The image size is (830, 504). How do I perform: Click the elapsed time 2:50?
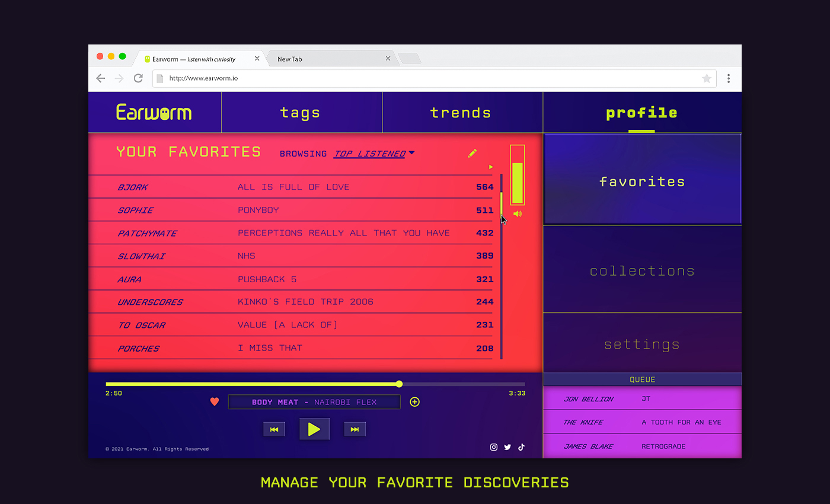click(114, 393)
